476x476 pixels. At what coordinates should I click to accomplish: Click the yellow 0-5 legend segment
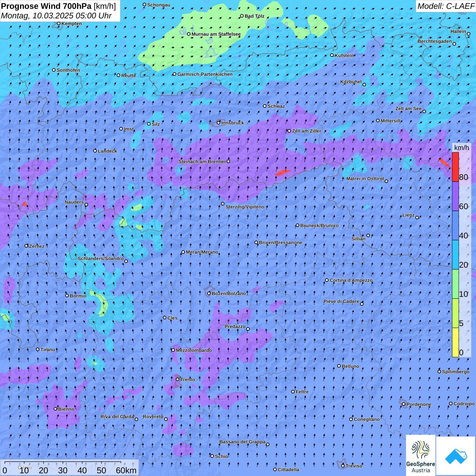(x=455, y=342)
